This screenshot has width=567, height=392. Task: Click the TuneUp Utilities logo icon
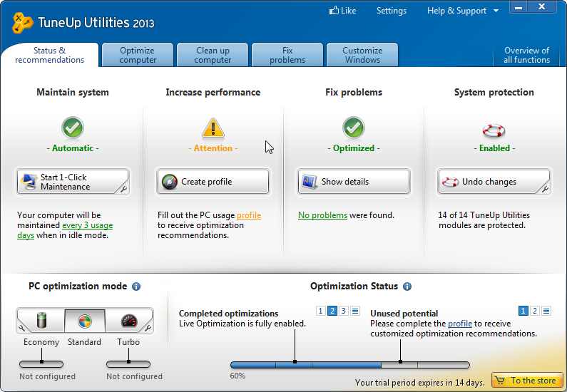pyautogui.click(x=22, y=23)
